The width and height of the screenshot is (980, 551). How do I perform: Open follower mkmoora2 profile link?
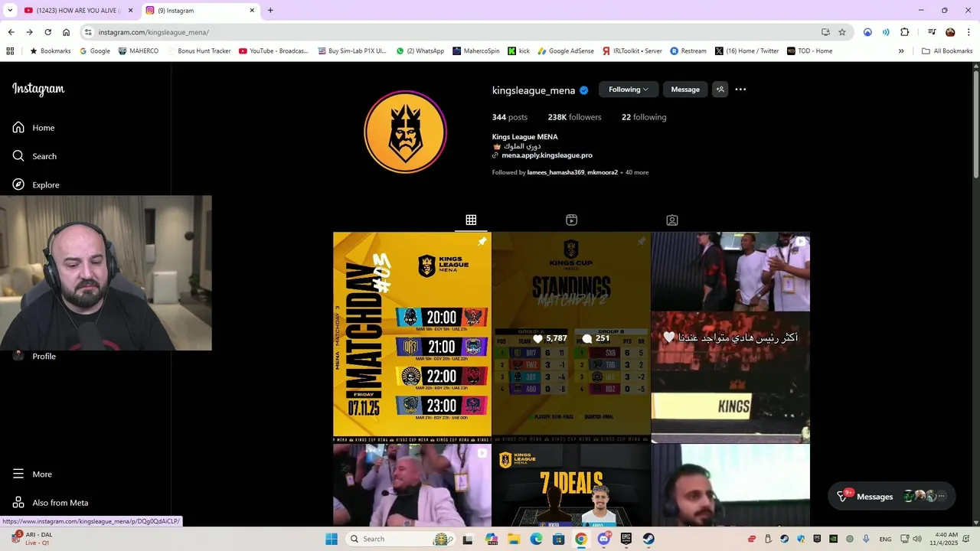tap(603, 172)
